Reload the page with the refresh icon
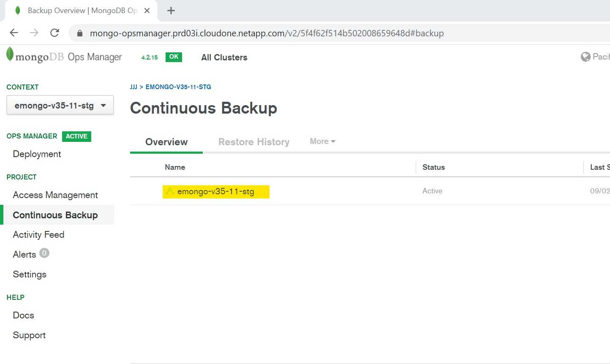Image resolution: width=610 pixels, height=364 pixels. (x=54, y=33)
